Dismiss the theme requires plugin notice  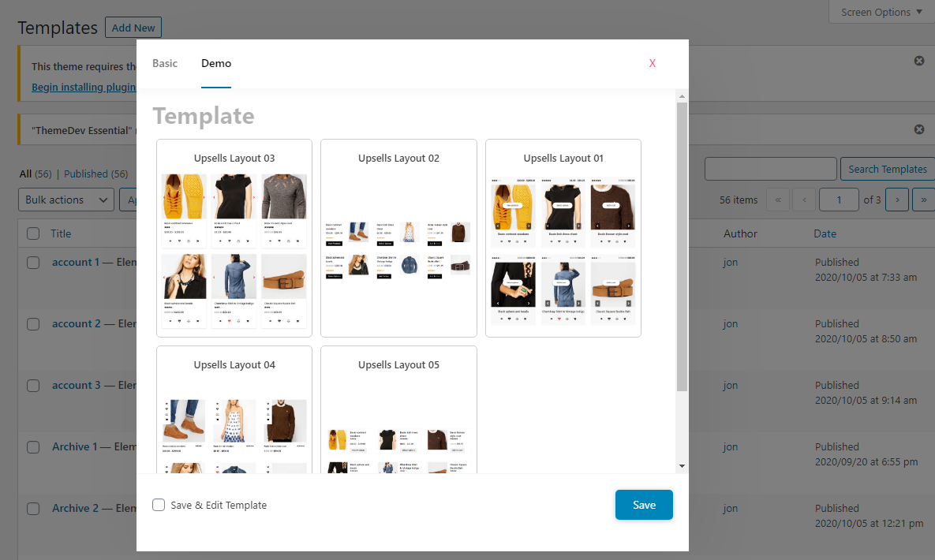(919, 61)
